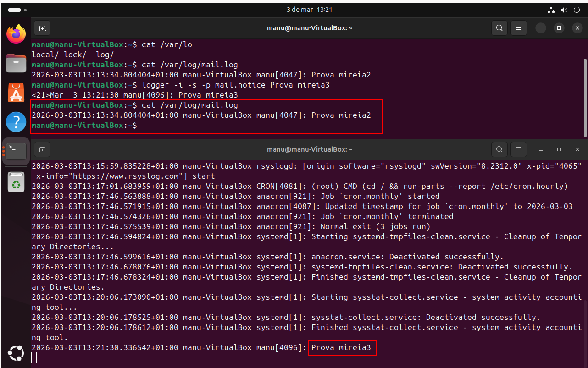Click search icon in bottom terminal
Image resolution: width=588 pixels, height=368 pixels.
pos(499,149)
